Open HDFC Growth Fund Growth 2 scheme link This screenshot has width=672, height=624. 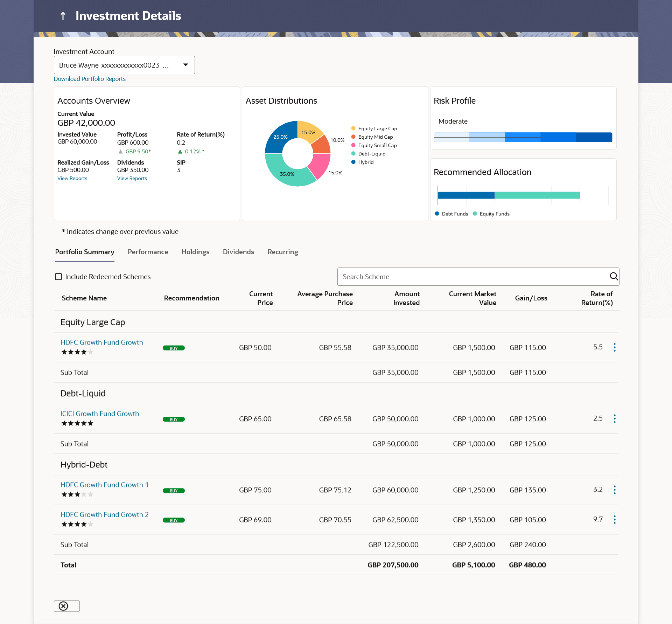(x=104, y=514)
